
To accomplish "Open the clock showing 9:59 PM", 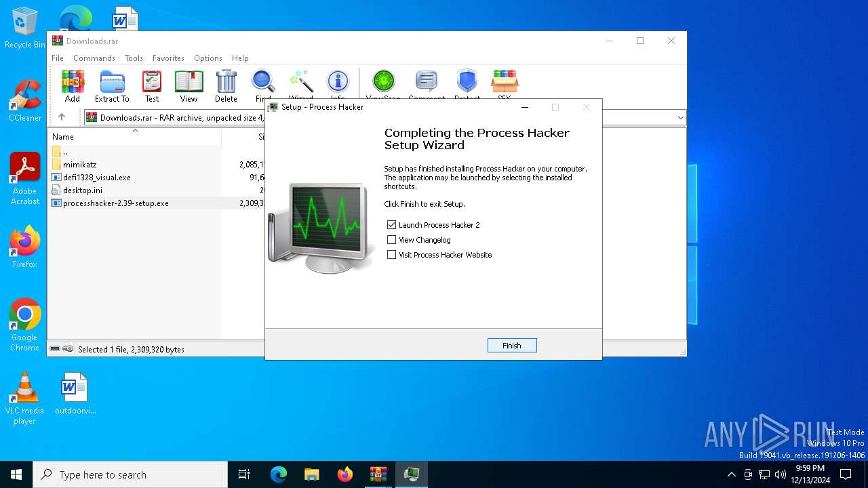I will pos(810,474).
